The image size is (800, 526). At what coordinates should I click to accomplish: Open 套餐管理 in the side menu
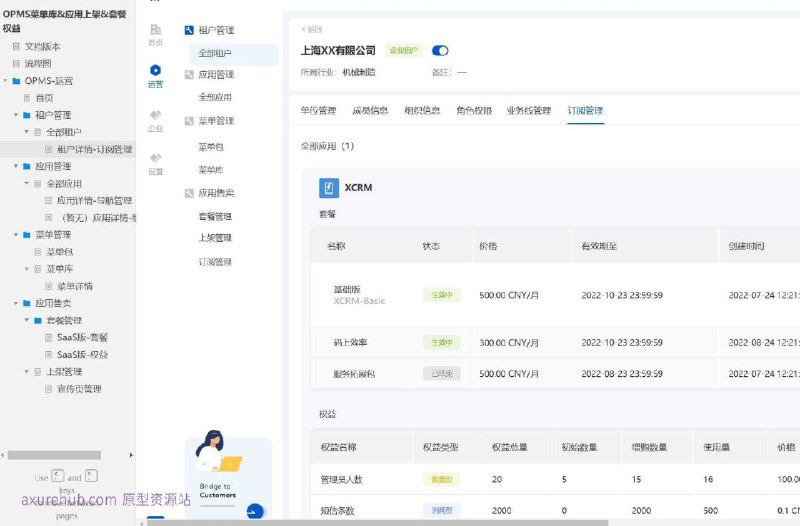point(215,216)
